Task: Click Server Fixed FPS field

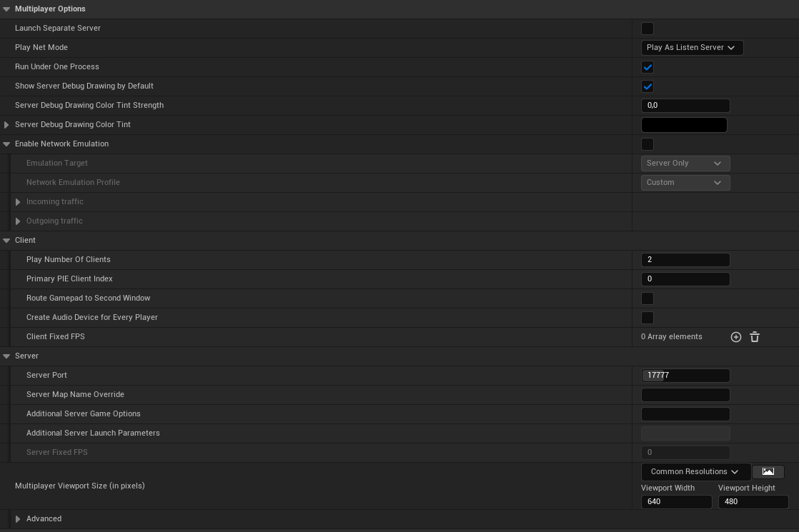Action: (x=685, y=453)
